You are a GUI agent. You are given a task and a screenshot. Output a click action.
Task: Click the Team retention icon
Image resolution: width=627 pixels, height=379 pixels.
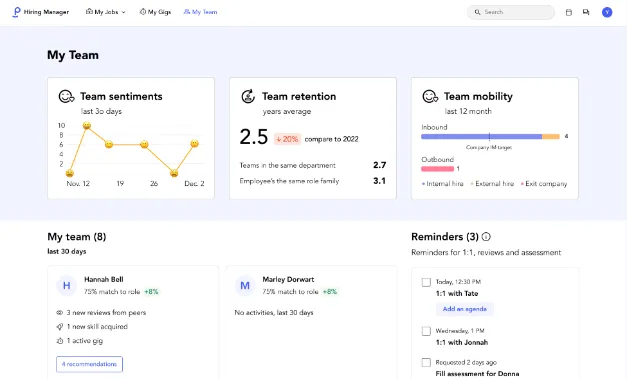[248, 96]
